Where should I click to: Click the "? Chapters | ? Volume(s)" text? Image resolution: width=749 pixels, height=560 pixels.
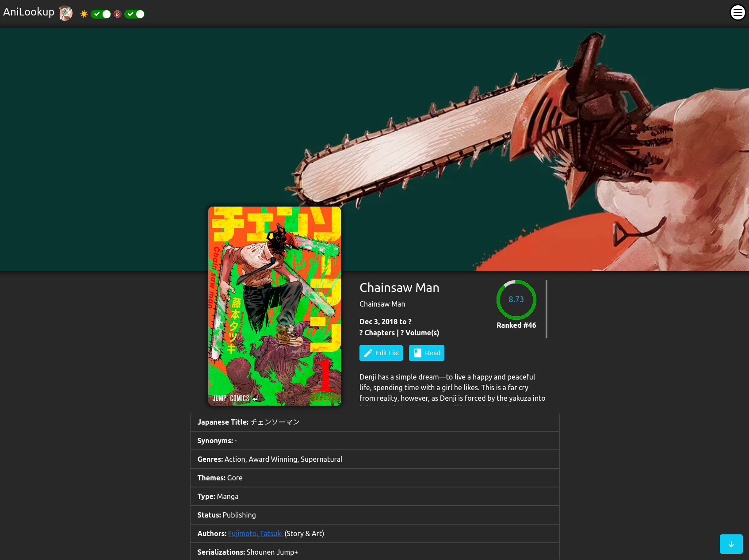pyautogui.click(x=399, y=333)
